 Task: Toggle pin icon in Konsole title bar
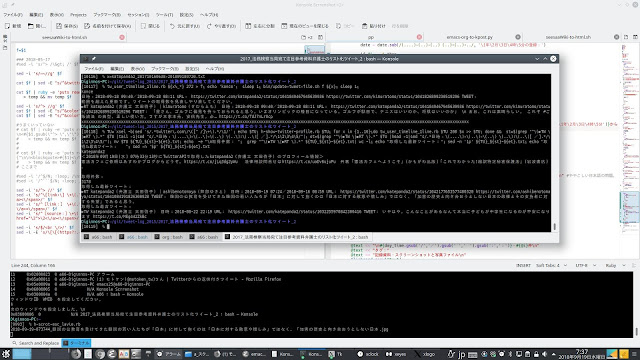[x=93, y=59]
